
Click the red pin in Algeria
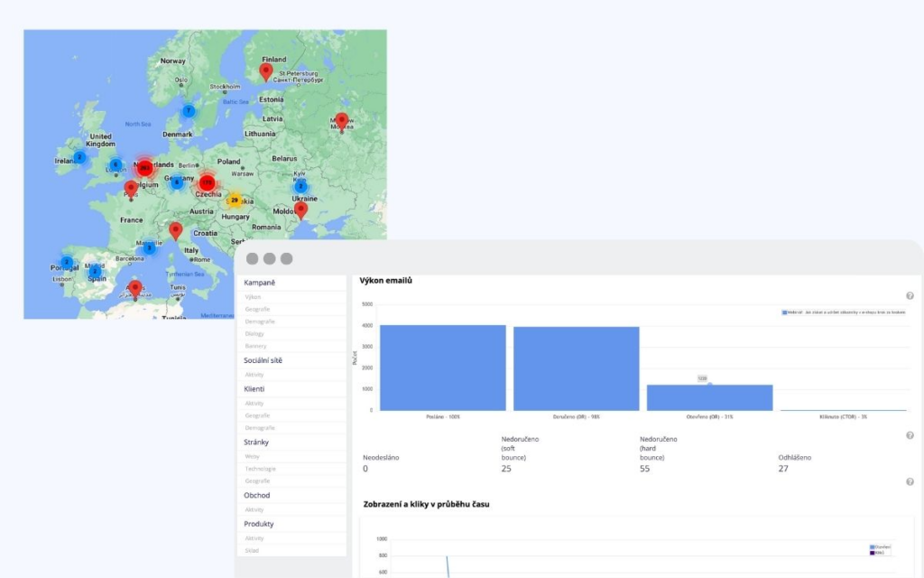click(x=135, y=289)
